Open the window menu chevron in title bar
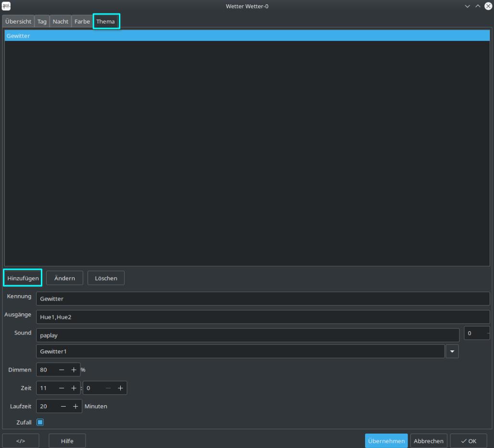This screenshot has height=448, width=494. pyautogui.click(x=468, y=6)
